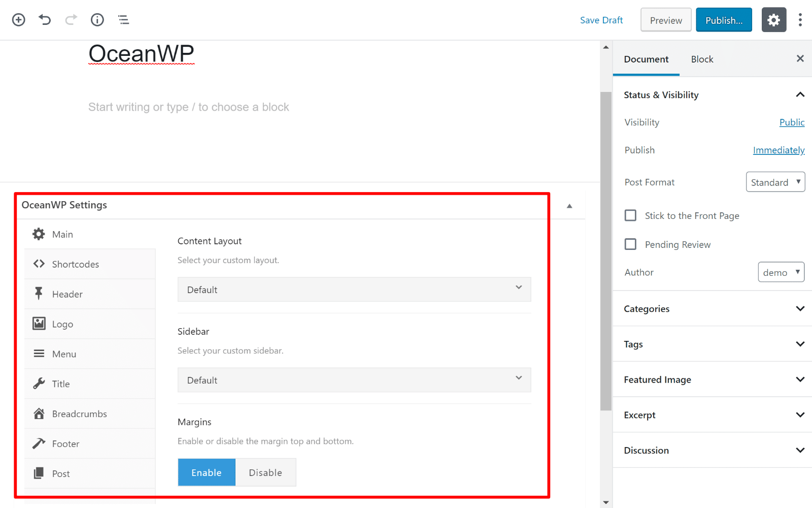Undo the last editor change
The width and height of the screenshot is (812, 508).
click(45, 20)
